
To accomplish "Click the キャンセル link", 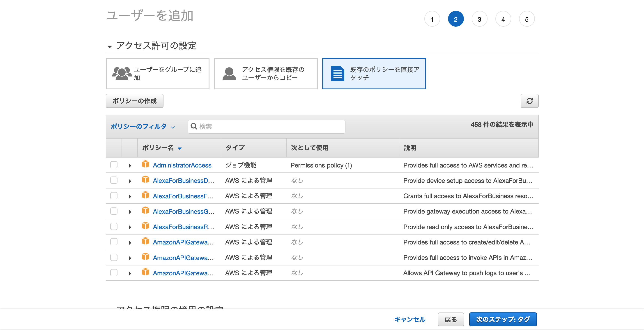I will (409, 319).
